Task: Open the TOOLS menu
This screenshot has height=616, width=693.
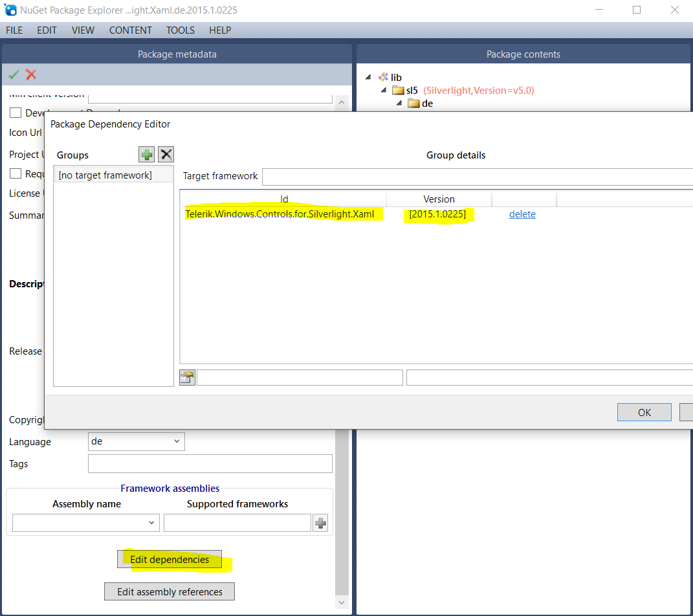Action: pyautogui.click(x=181, y=30)
